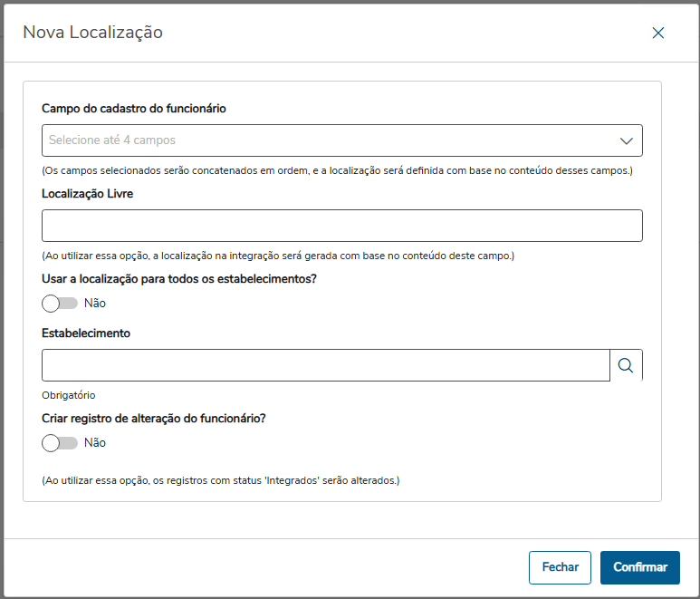Screen dimensions: 700x599
Task: Confirm the new location with Confirmar
Action: [x=639, y=567]
